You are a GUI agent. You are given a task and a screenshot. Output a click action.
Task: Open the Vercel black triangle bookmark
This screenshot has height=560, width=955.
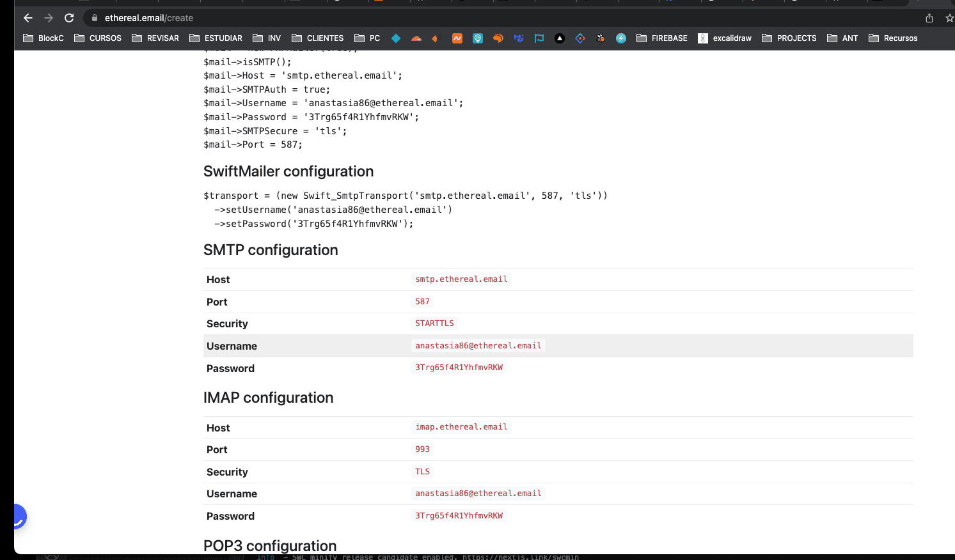tap(560, 38)
